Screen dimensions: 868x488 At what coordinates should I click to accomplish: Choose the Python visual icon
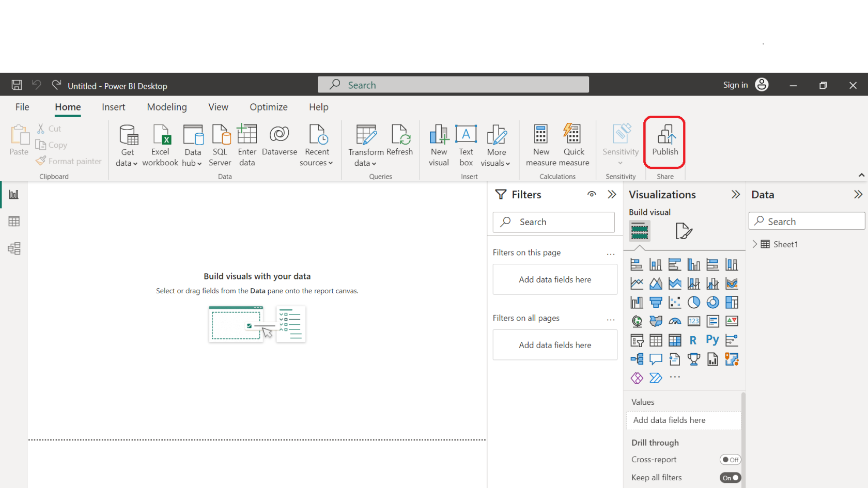pos(712,340)
